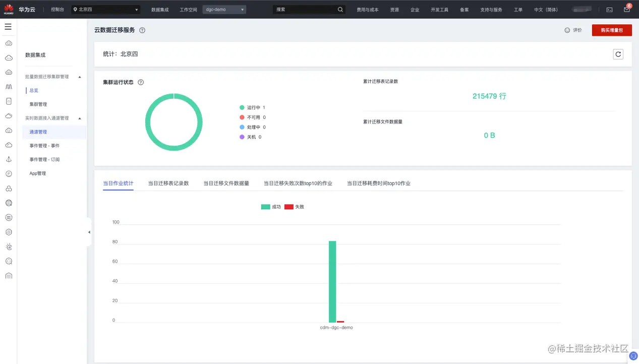Click the 购买增量包 button
Screen dimensions: 639x364
612,30
